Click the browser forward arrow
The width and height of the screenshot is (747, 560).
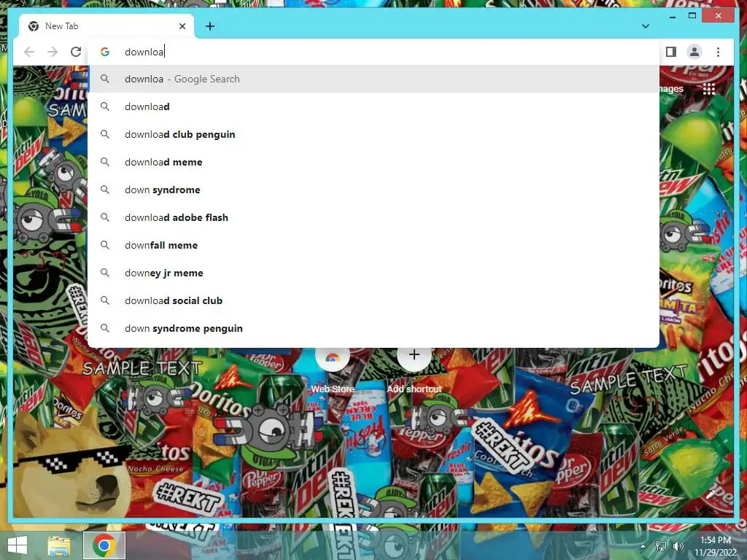click(x=53, y=52)
